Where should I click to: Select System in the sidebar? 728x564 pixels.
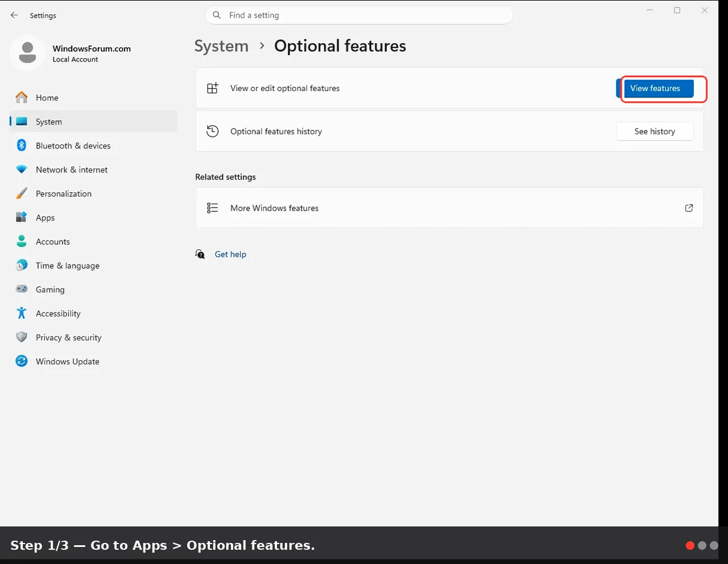click(x=93, y=122)
